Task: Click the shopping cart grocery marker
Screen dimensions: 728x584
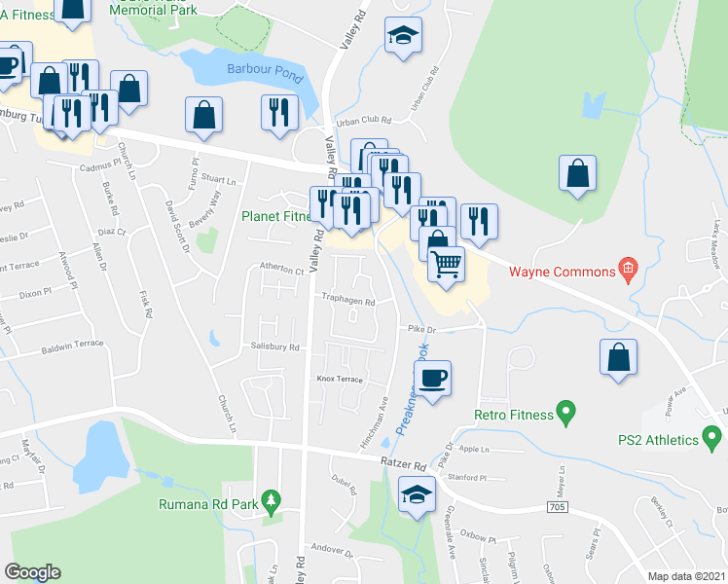Action: [x=446, y=268]
